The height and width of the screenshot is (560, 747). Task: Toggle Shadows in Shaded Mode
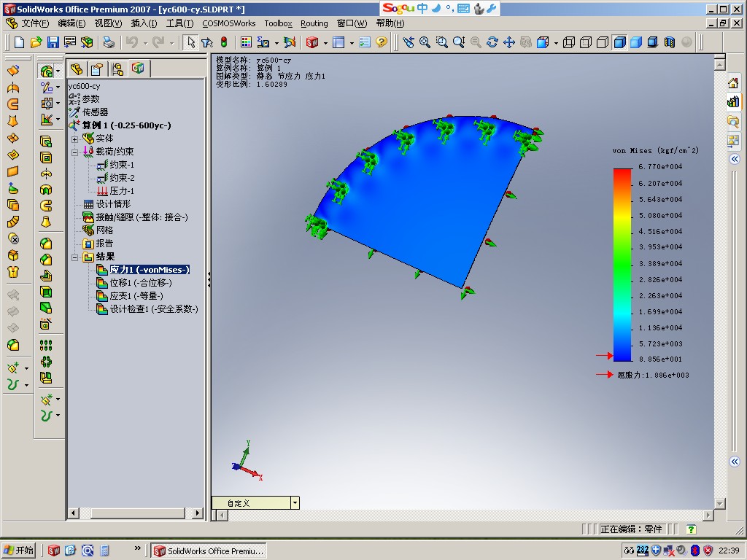pos(653,42)
